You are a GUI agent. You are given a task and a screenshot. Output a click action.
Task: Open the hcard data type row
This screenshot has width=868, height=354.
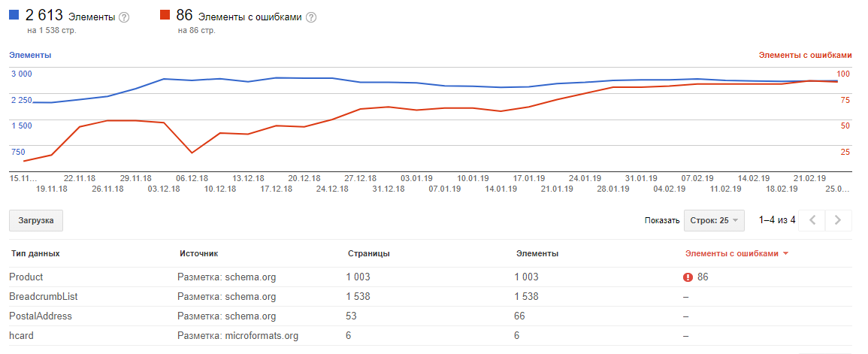point(22,336)
